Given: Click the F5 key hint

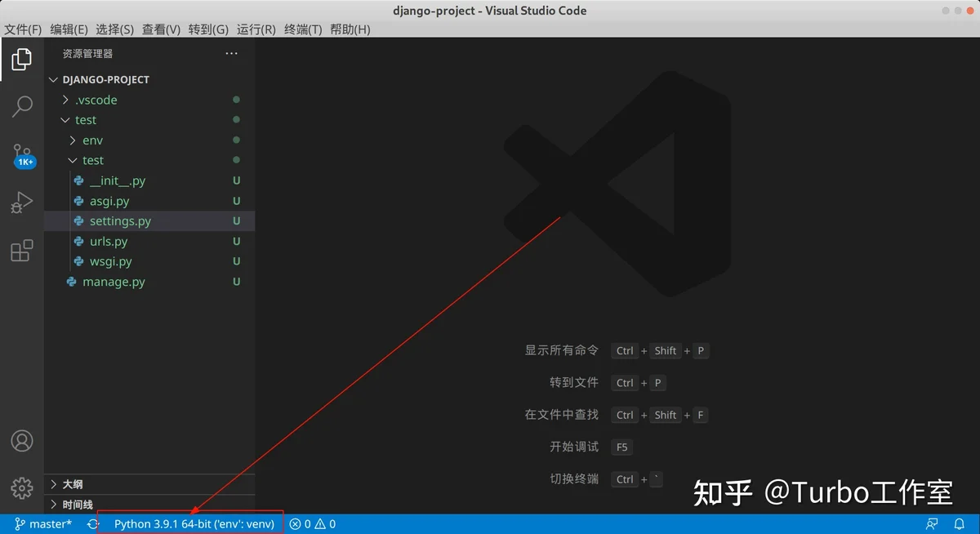Looking at the screenshot, I should coord(621,447).
